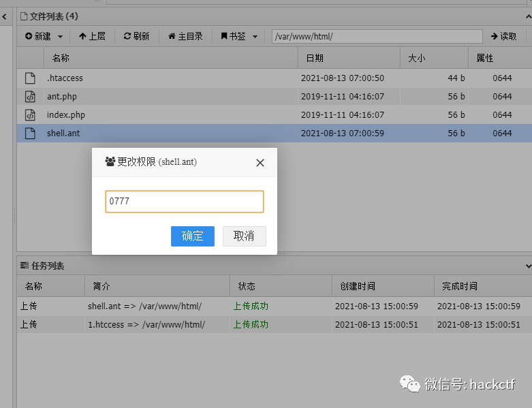Expand the 书签 dropdown arrow
The height and width of the screenshot is (408, 532).
coord(255,36)
